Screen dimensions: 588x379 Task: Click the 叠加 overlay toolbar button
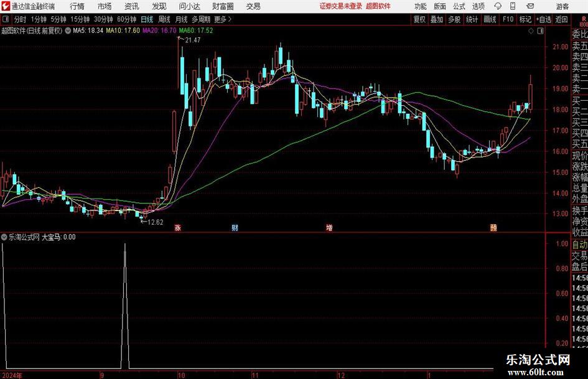click(437, 19)
